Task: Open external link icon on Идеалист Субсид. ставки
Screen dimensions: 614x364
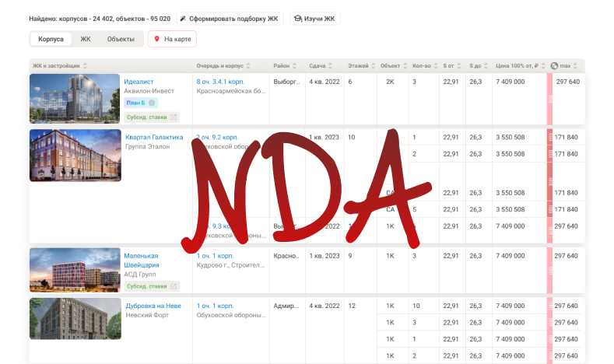Action: 174,117
